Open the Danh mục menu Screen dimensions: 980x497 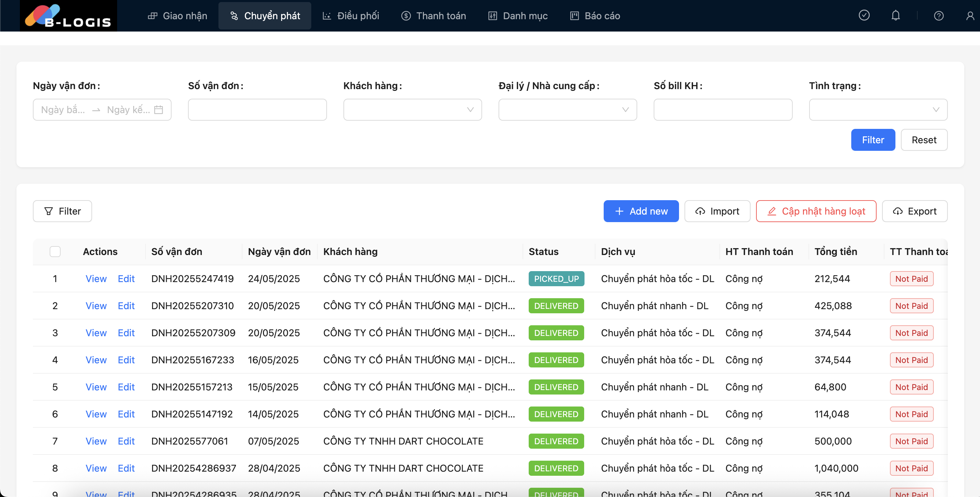(x=518, y=16)
